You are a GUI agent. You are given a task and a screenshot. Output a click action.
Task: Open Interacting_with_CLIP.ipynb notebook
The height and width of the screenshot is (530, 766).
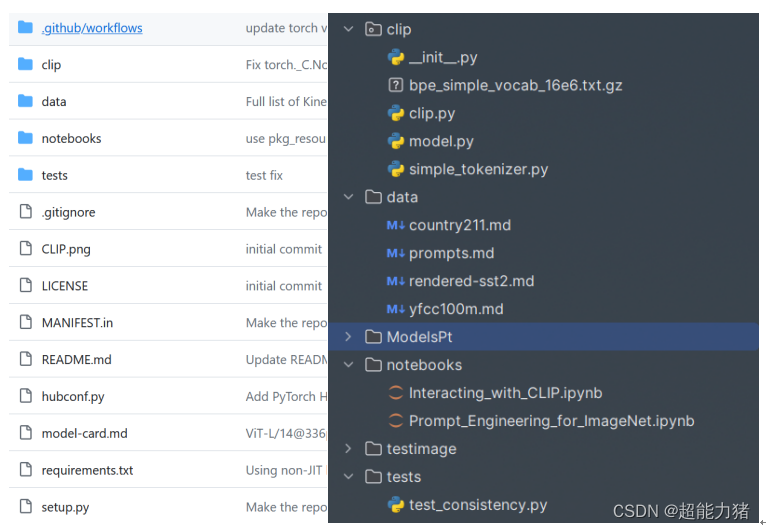point(505,393)
